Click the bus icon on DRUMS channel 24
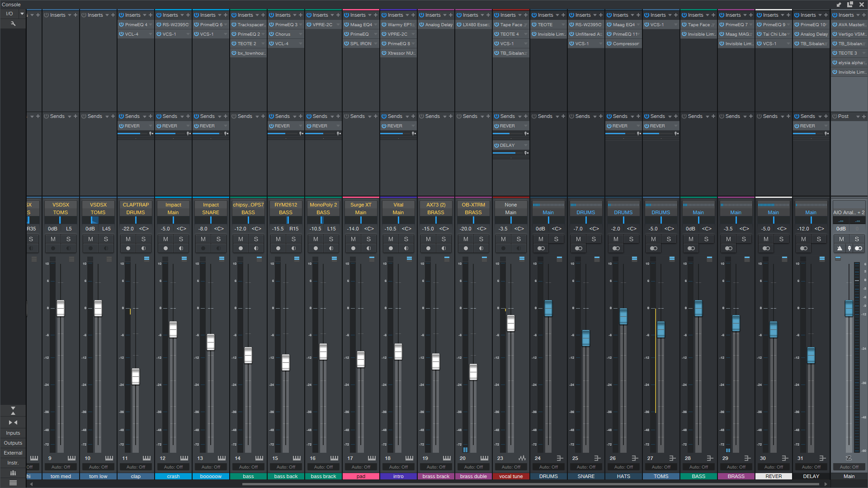868x488 pixels. (560, 458)
